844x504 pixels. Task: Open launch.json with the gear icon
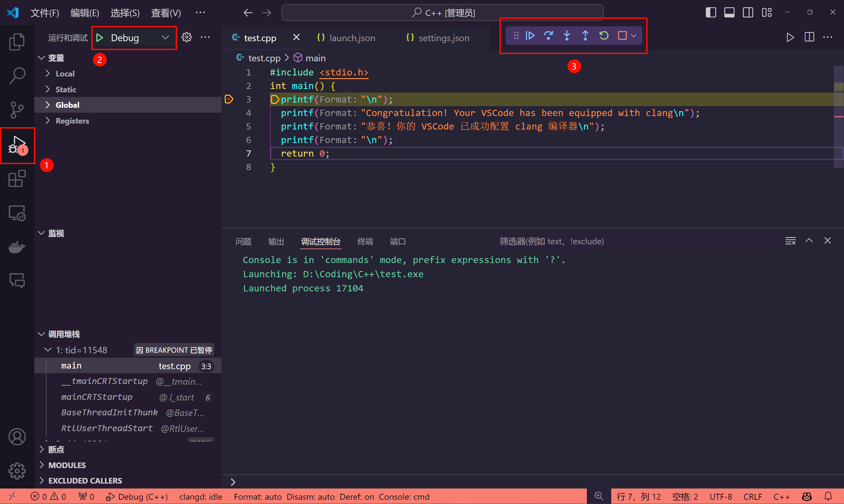(x=187, y=37)
